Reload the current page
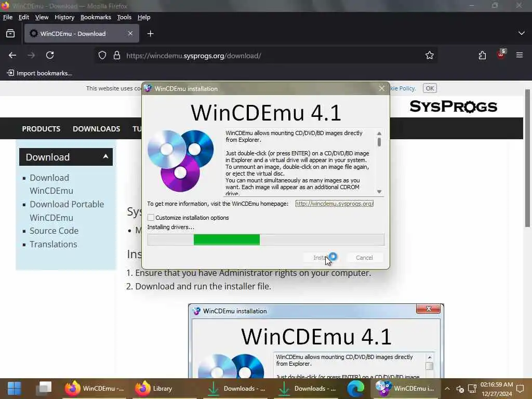532x399 pixels. 50,55
